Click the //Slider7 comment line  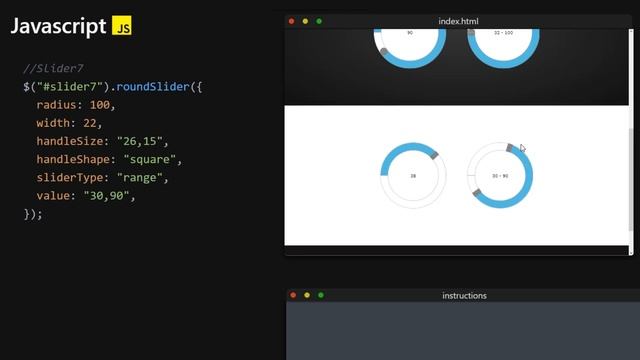[x=53, y=68]
